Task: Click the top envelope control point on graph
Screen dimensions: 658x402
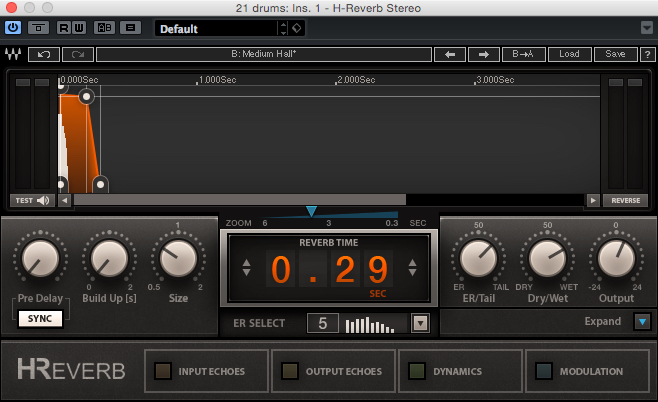Action: (86, 97)
